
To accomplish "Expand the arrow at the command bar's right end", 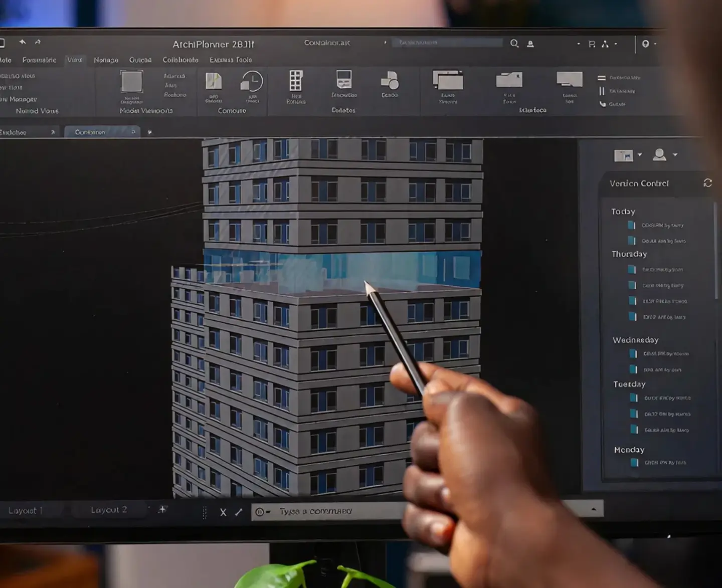I will pos(594,508).
